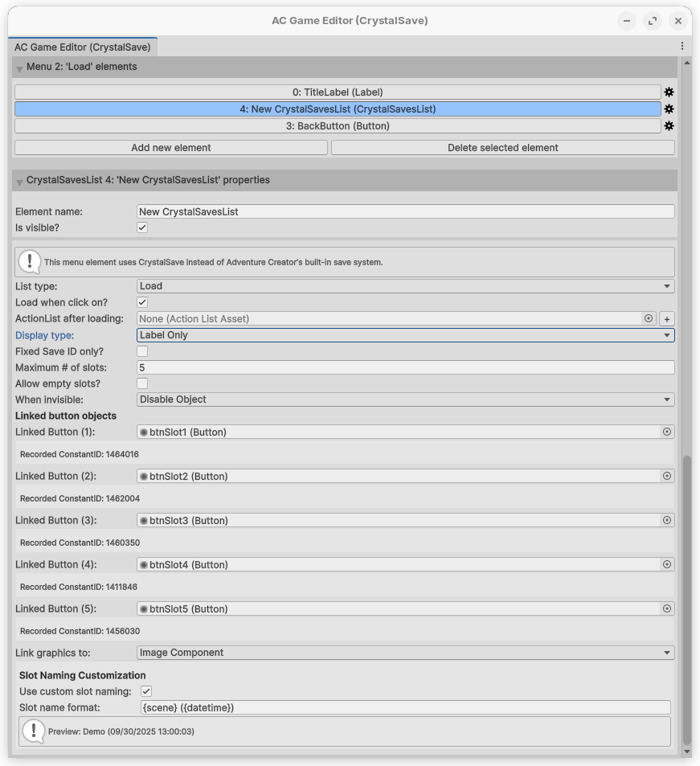700x766 pixels.
Task: Expand the Display type dropdown
Action: (x=405, y=335)
